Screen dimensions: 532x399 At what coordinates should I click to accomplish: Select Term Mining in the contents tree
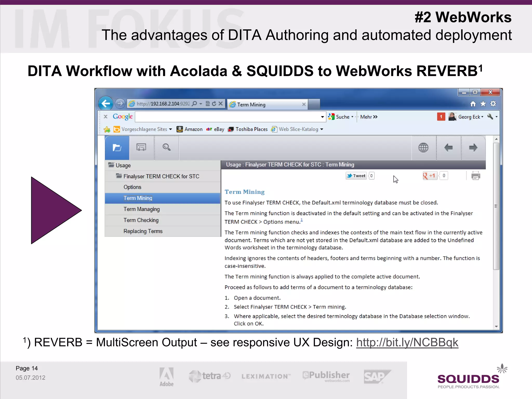point(163,198)
